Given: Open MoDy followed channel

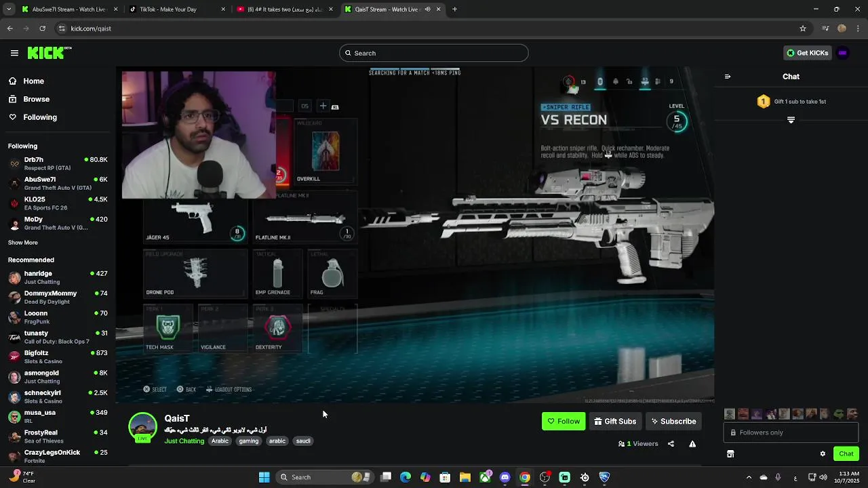Looking at the screenshot, I should coord(58,223).
